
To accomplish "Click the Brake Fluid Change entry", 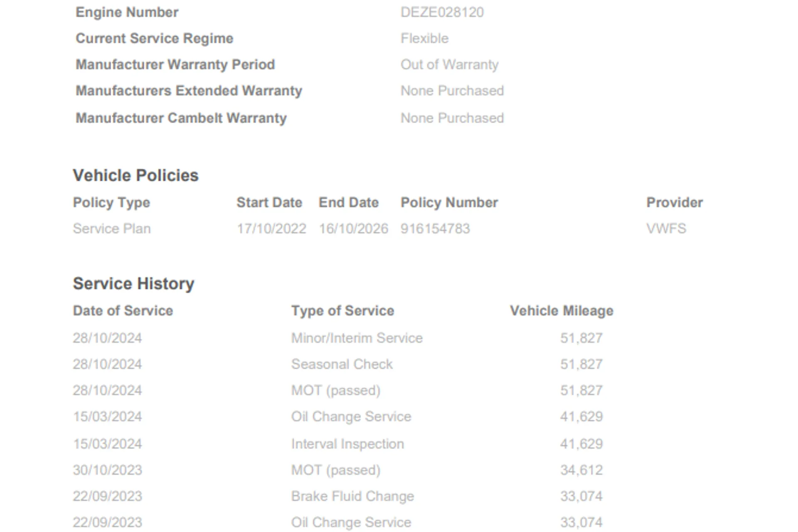I will 352,496.
